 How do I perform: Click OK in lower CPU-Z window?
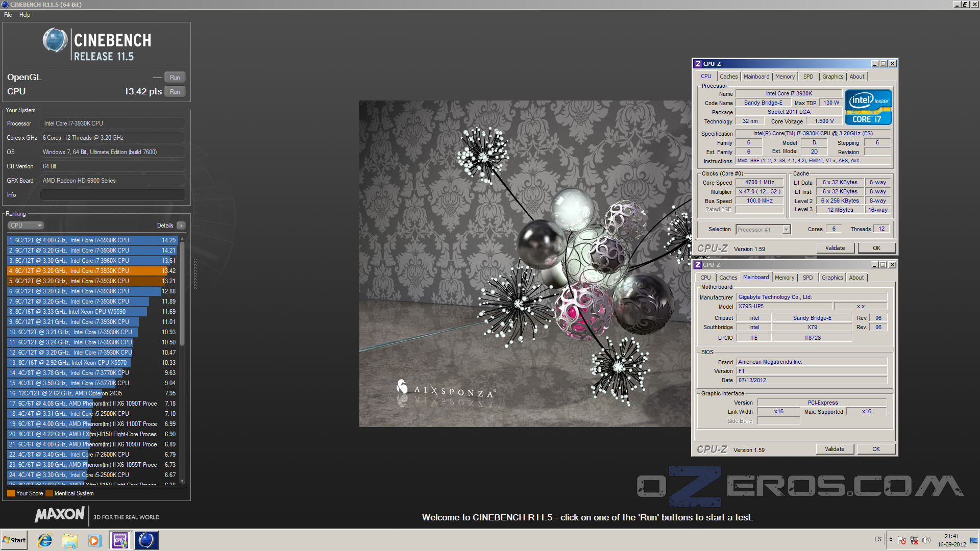point(876,449)
